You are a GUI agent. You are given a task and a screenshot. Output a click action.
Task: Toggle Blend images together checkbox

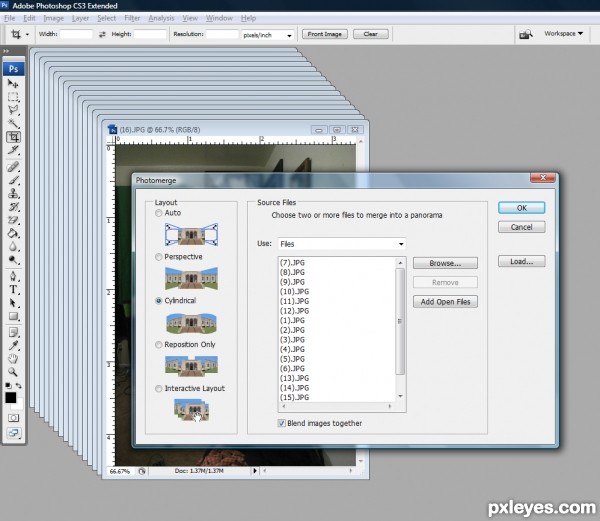coord(281,423)
